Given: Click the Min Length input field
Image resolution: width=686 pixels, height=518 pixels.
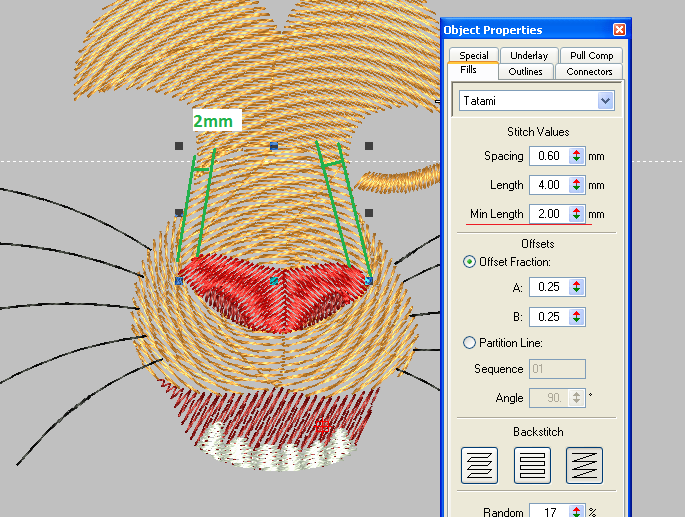Looking at the screenshot, I should click(x=547, y=214).
